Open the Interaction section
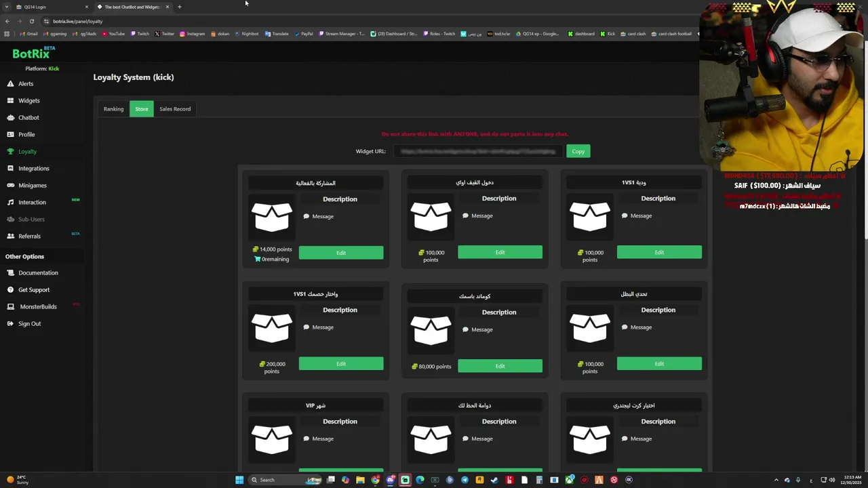The image size is (868, 488). [x=32, y=202]
